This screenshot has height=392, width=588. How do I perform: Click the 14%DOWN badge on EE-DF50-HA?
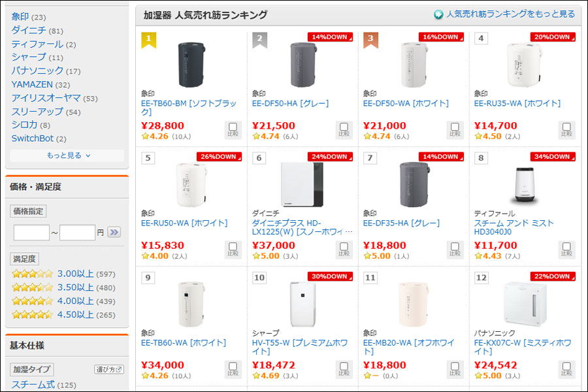[x=330, y=37]
